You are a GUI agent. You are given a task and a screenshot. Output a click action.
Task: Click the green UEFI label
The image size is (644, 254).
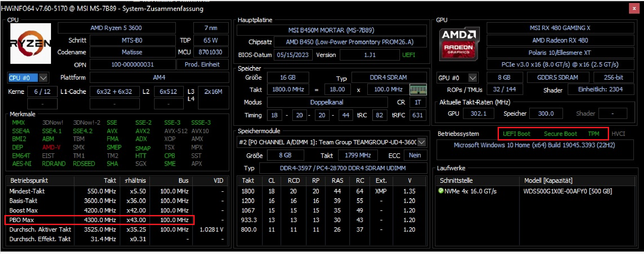click(x=409, y=55)
